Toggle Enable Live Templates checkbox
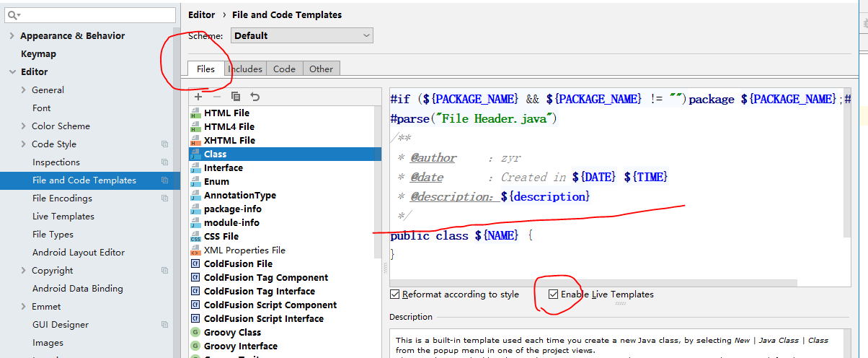This screenshot has width=868, height=358. [x=553, y=294]
